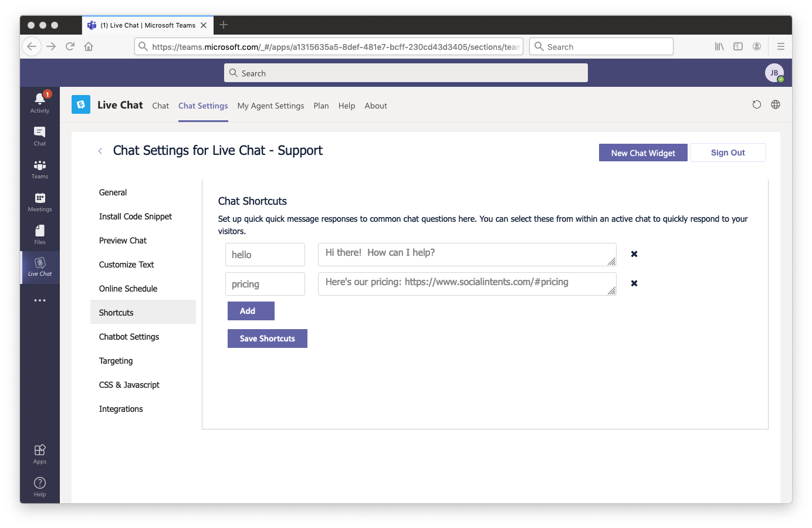The image size is (812, 528).
Task: Click the globe icon next to the reload icon
Action: (775, 104)
